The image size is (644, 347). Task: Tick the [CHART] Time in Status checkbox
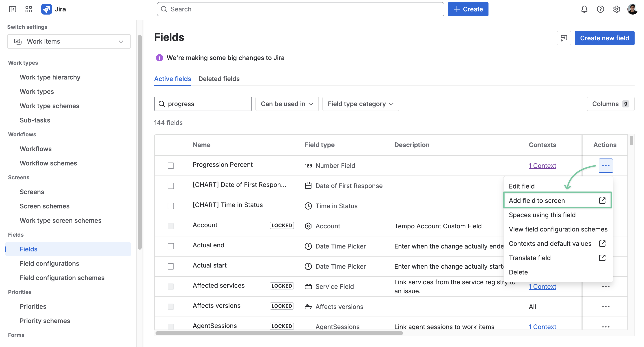[171, 206]
